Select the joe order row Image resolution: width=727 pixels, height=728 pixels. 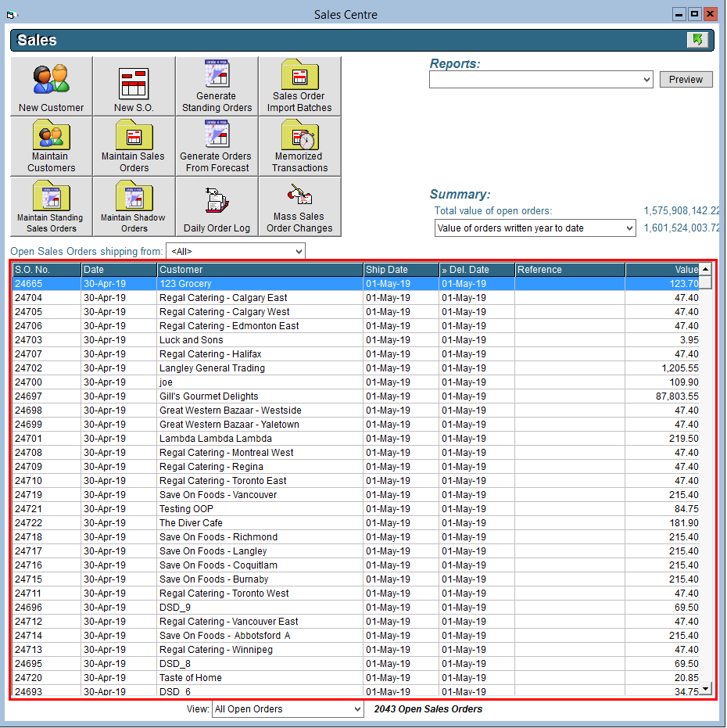coord(356,382)
